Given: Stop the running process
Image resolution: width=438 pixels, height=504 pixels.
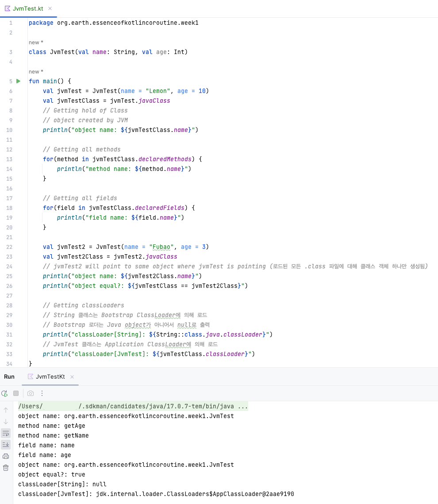Looking at the screenshot, I should tap(16, 393).
